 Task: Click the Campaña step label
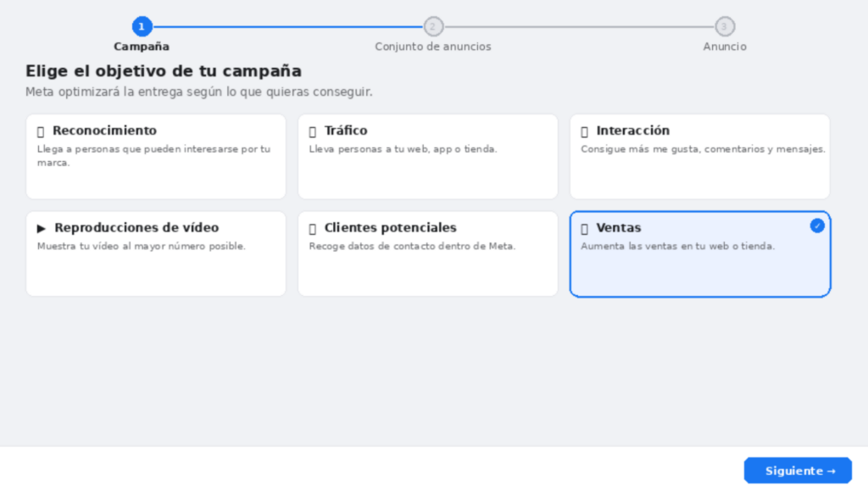142,47
